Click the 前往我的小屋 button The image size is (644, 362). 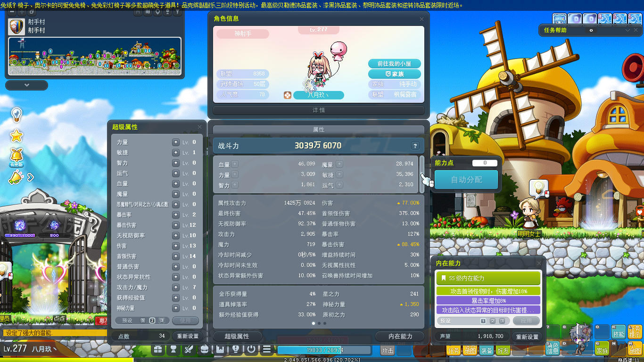tap(394, 64)
